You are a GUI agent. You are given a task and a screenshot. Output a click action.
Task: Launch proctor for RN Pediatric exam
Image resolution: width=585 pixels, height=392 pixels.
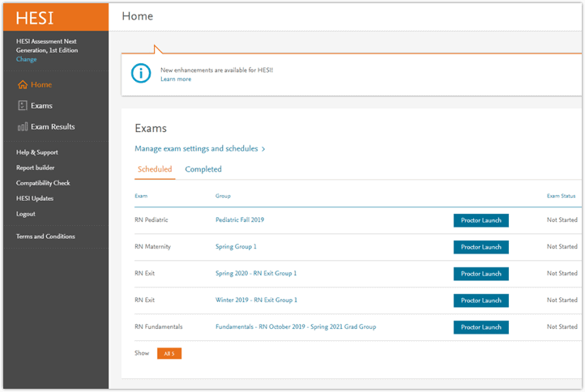point(480,220)
